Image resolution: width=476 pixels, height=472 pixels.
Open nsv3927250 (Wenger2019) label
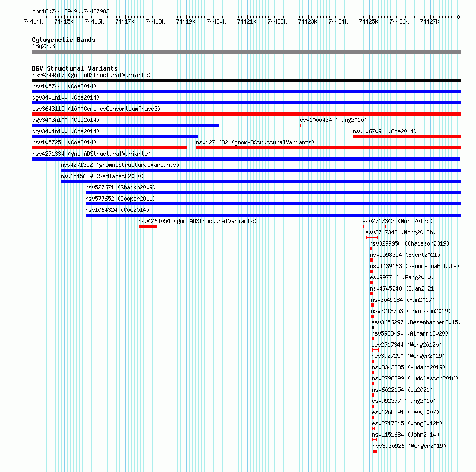click(x=409, y=356)
